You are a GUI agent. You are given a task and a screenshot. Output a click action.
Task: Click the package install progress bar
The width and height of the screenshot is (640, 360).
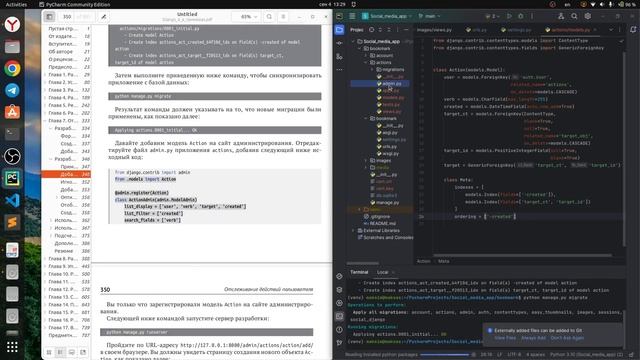[445, 355]
